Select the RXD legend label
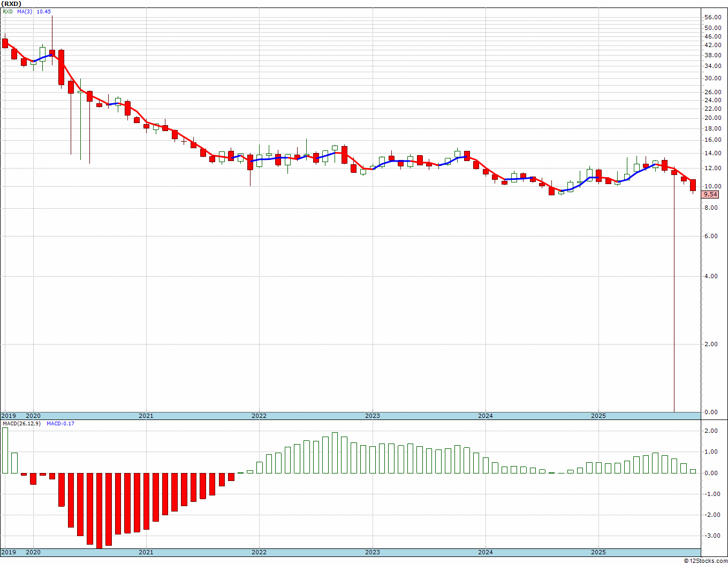The width and height of the screenshot is (728, 565). 7,12
